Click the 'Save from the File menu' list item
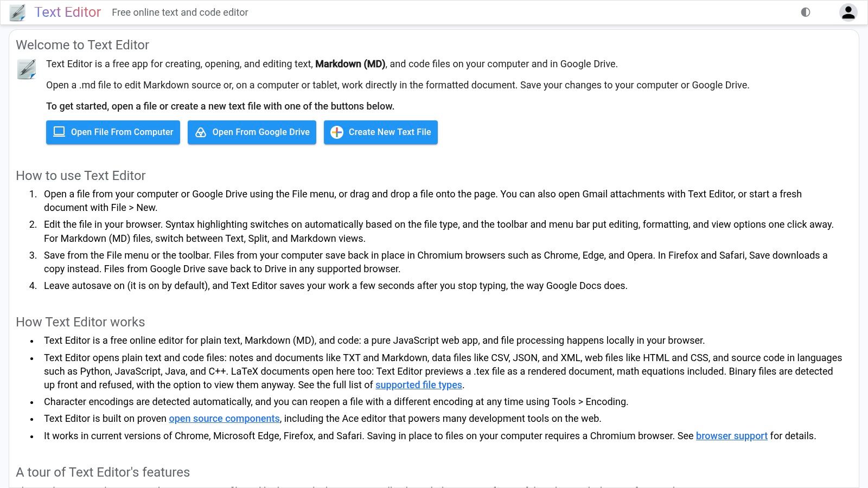The width and height of the screenshot is (868, 488). (436, 262)
